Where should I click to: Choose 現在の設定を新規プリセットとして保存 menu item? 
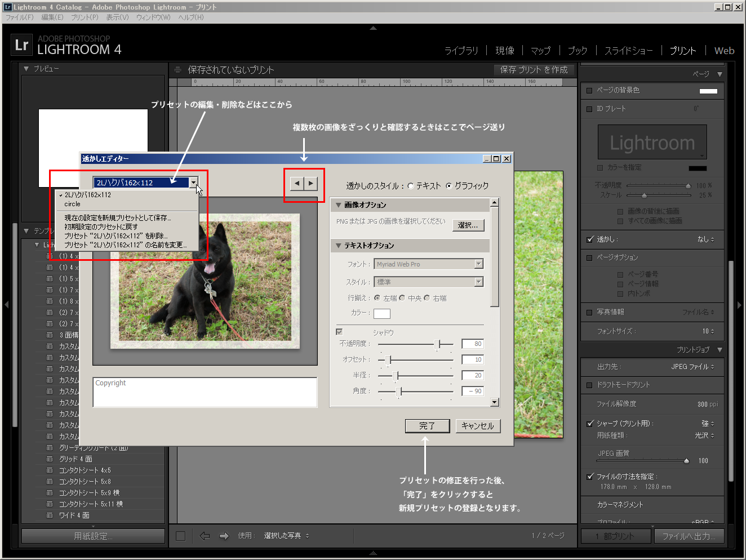point(117,218)
